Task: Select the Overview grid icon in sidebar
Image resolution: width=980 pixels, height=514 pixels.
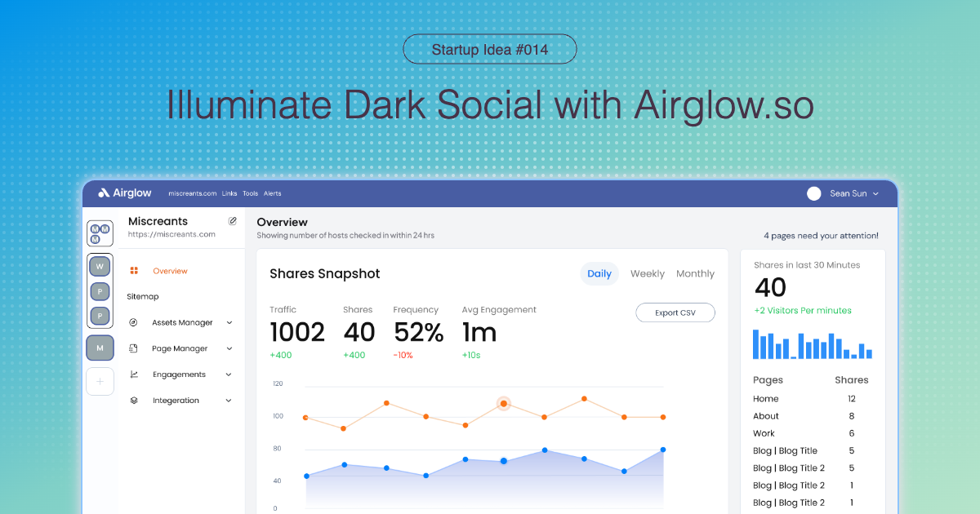Action: click(x=134, y=270)
